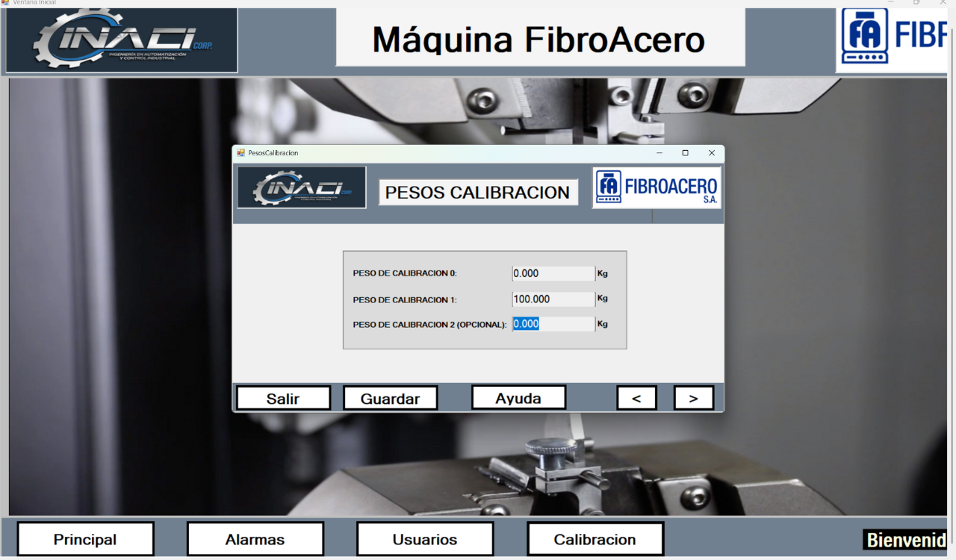Screen dimensions: 956x560
Task: Click the Fibroacero S.A. logo in the dialog
Action: point(657,187)
